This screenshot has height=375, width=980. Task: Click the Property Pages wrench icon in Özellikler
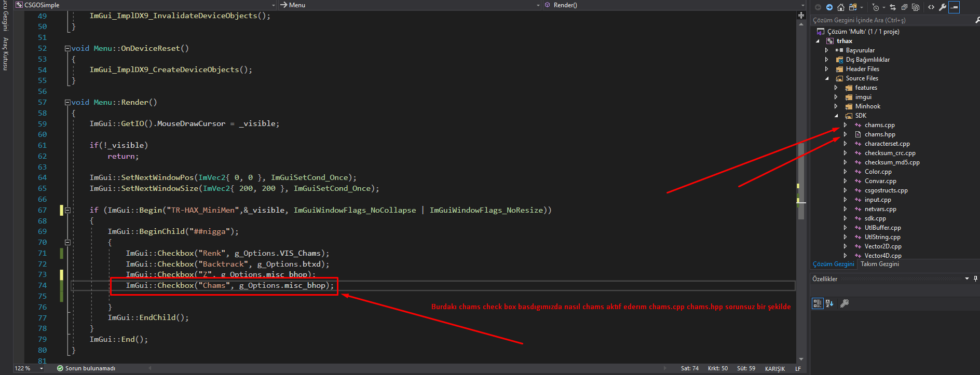pyautogui.click(x=845, y=303)
